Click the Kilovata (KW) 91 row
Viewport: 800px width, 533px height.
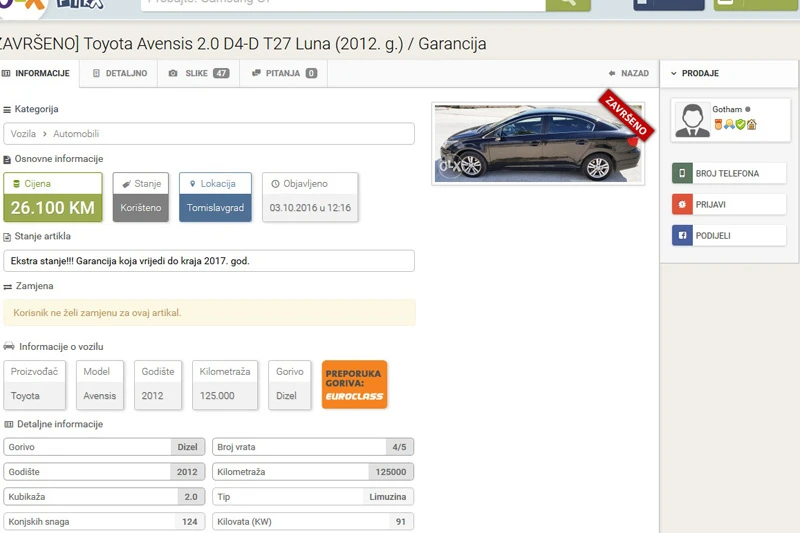[x=313, y=521]
